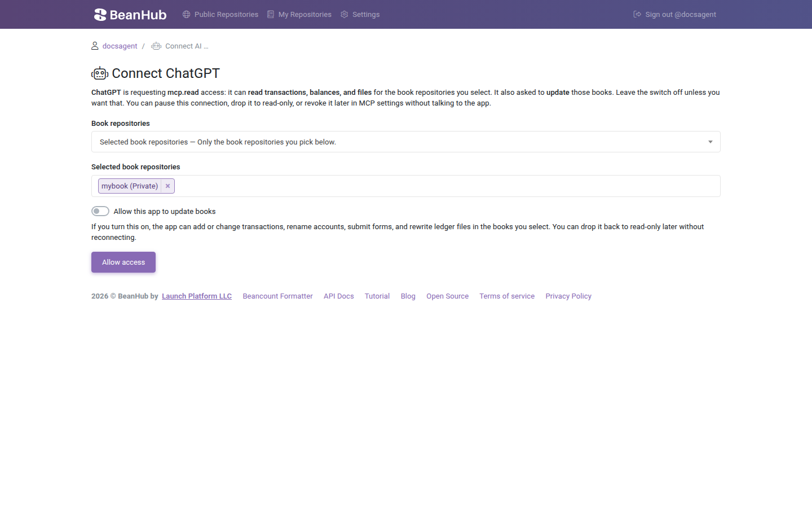This screenshot has height=508, width=812.
Task: Open the Book repositories dropdown
Action: click(x=406, y=142)
